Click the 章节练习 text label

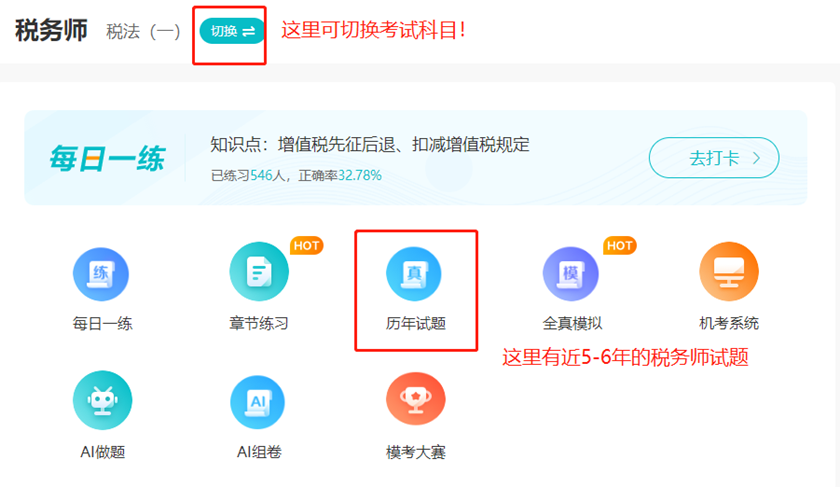[259, 324]
